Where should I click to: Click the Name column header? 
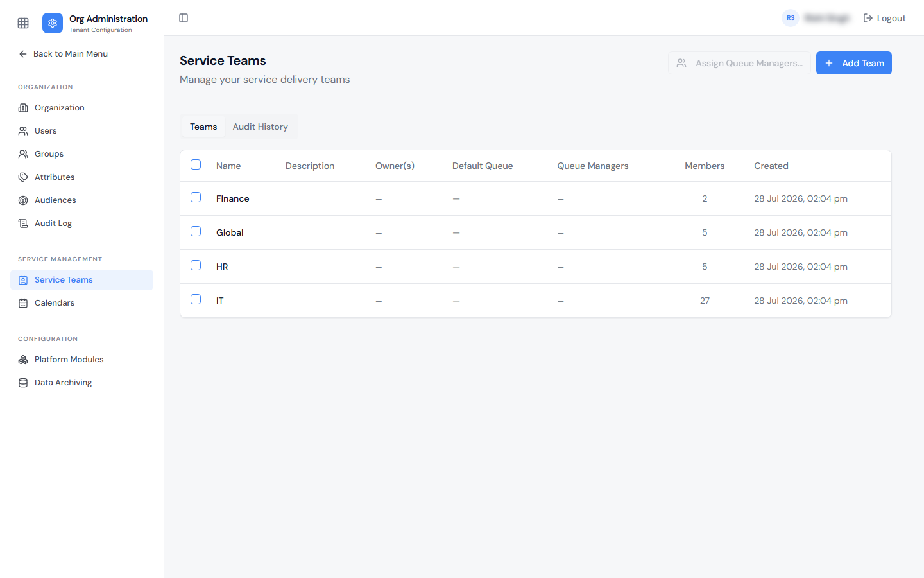coord(228,166)
